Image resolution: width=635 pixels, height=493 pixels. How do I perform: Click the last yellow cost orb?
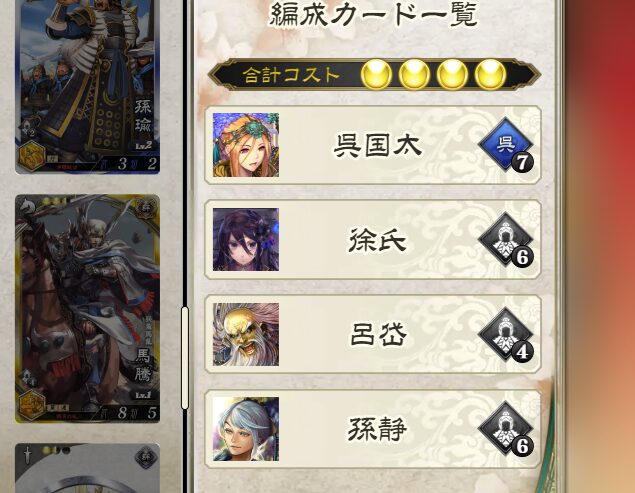490,75
